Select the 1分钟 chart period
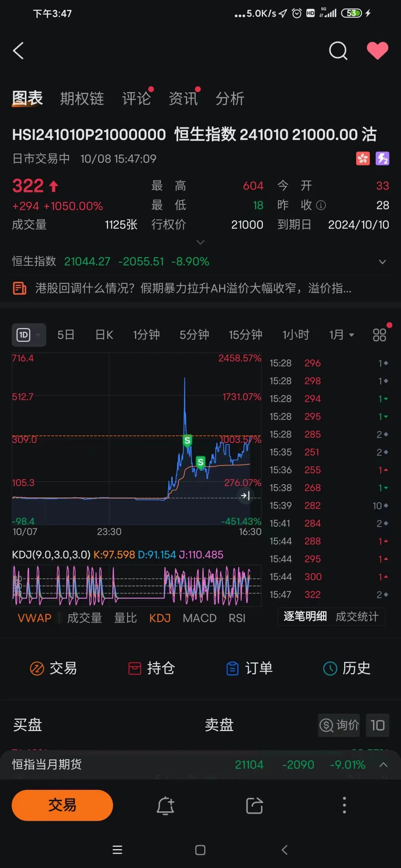This screenshot has height=868, width=401. coord(146,335)
